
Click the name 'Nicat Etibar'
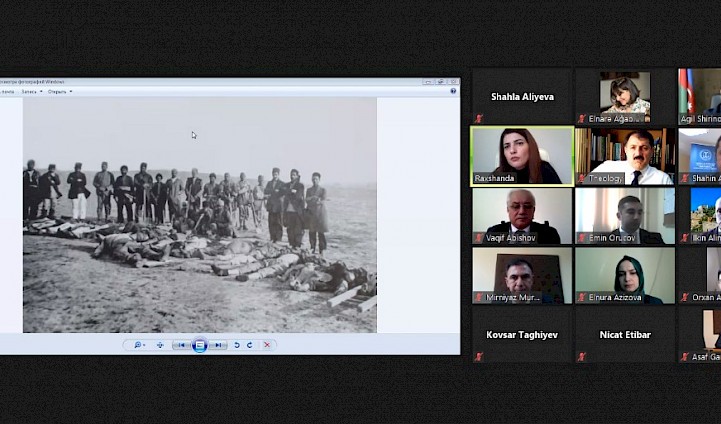tap(625, 335)
